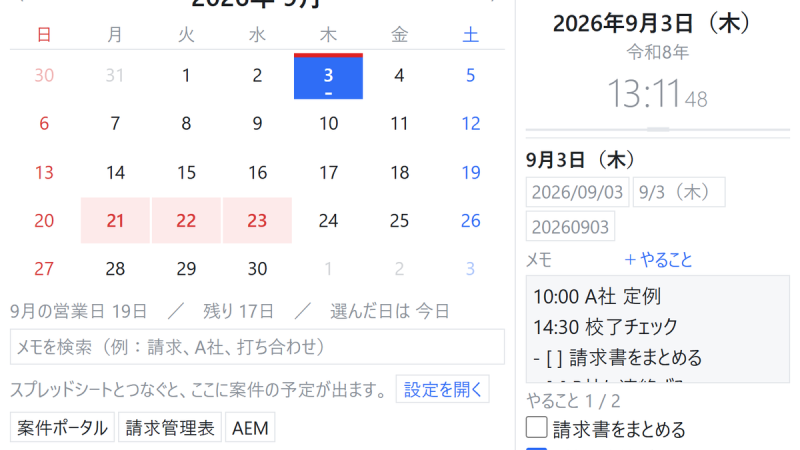
Task: Open the AEM shortcut button
Action: 250,427
